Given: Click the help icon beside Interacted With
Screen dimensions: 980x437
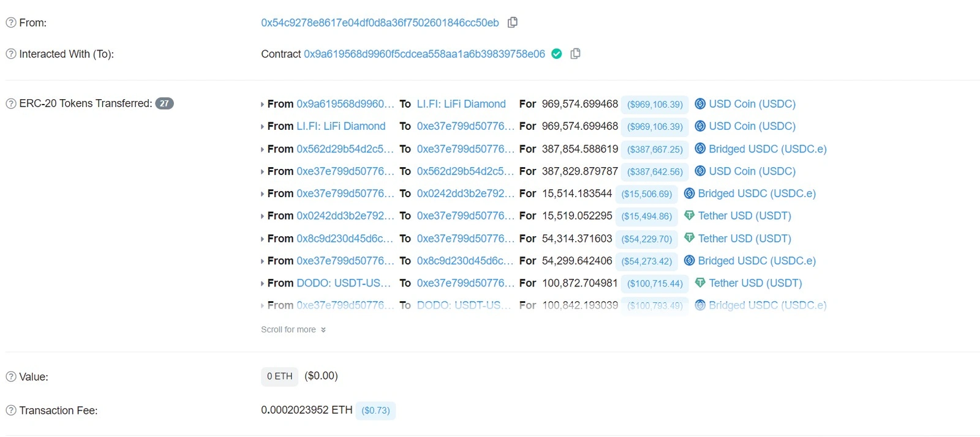Looking at the screenshot, I should point(11,54).
